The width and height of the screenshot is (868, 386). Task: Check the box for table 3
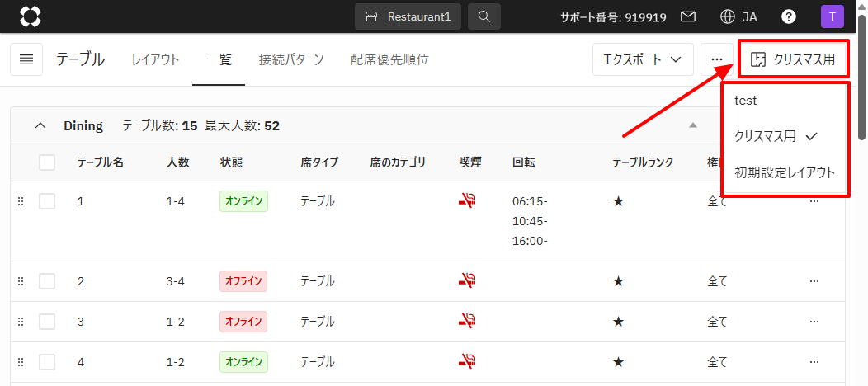pyautogui.click(x=47, y=322)
